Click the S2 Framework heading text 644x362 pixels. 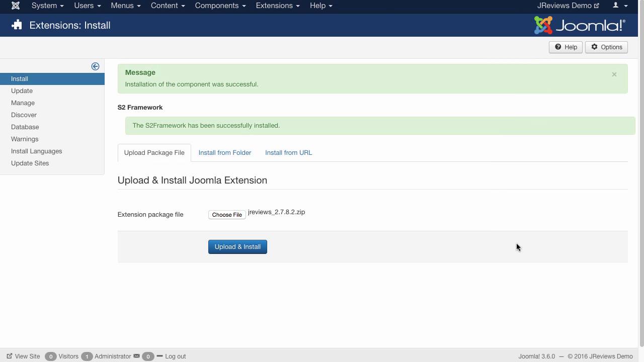(x=140, y=108)
